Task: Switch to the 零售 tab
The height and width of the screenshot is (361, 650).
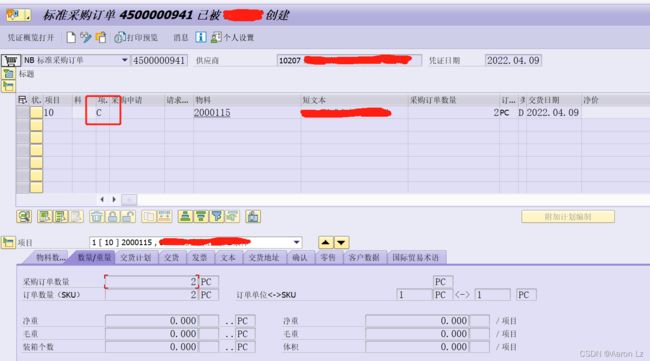Action: click(x=328, y=257)
